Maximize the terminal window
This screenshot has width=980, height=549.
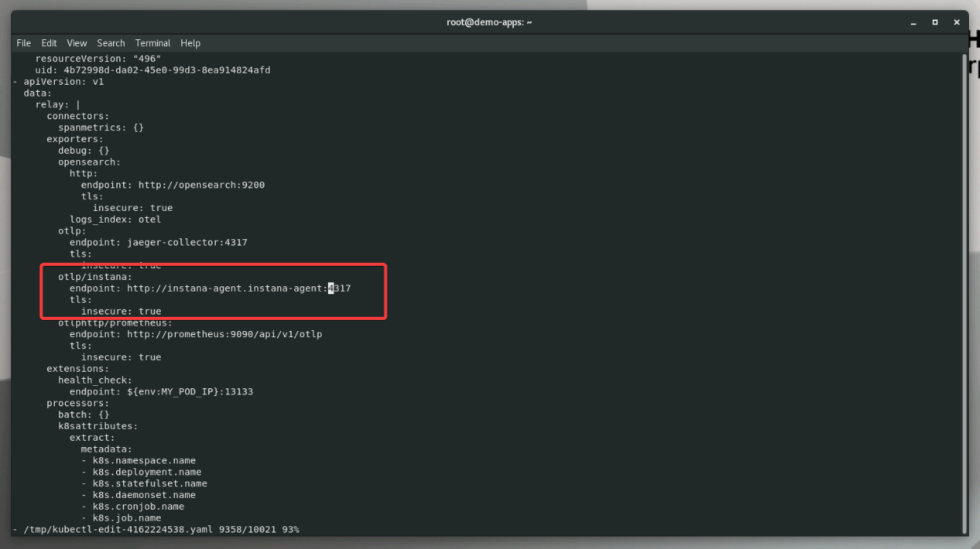click(934, 23)
